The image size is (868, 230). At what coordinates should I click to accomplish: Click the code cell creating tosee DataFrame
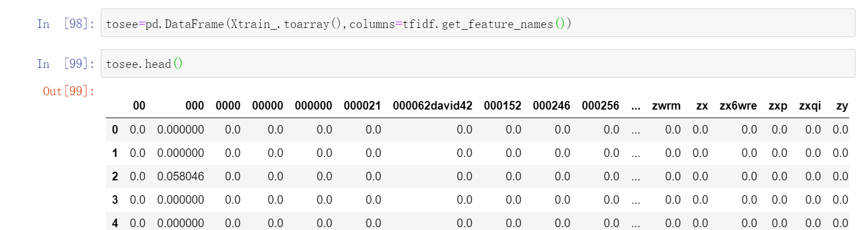[478, 23]
